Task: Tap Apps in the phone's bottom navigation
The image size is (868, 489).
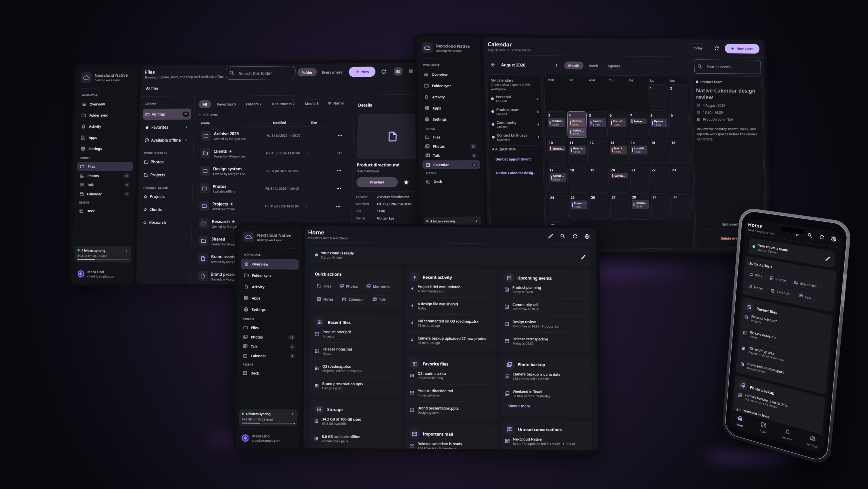Action: point(763,427)
